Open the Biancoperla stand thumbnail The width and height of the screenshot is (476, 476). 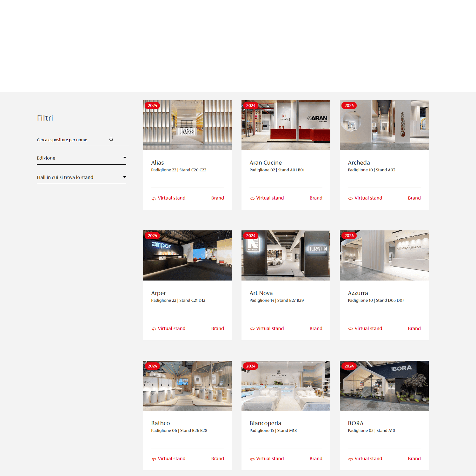(x=286, y=386)
